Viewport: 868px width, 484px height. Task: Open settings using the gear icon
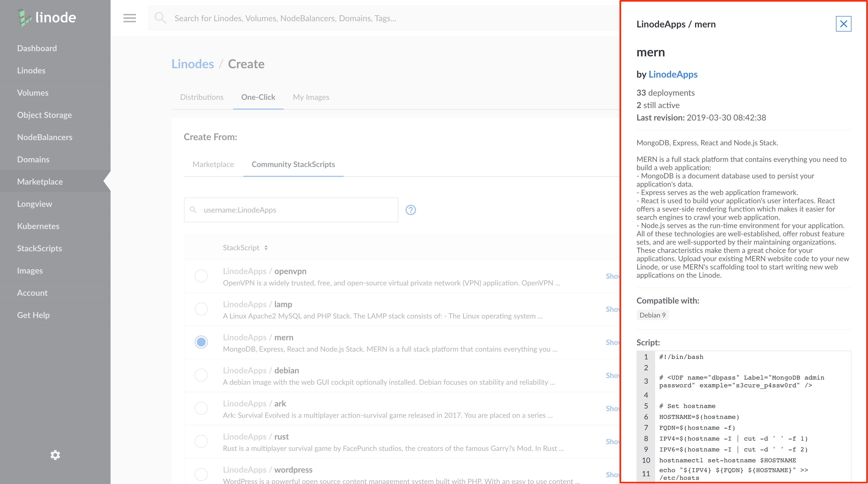point(55,455)
